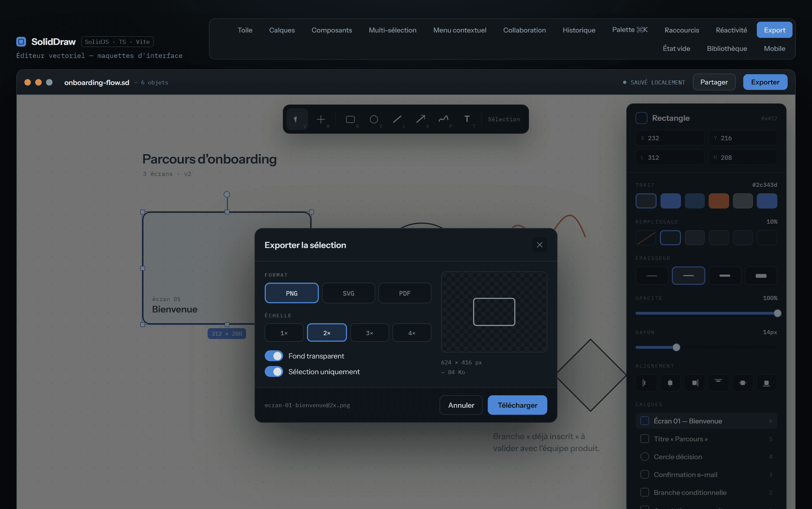Open the Multi-sélection tab

pos(392,30)
